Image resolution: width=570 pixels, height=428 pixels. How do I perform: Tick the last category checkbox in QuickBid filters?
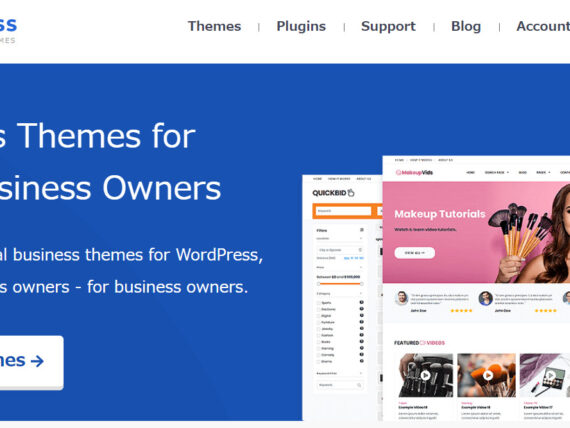[319, 361]
